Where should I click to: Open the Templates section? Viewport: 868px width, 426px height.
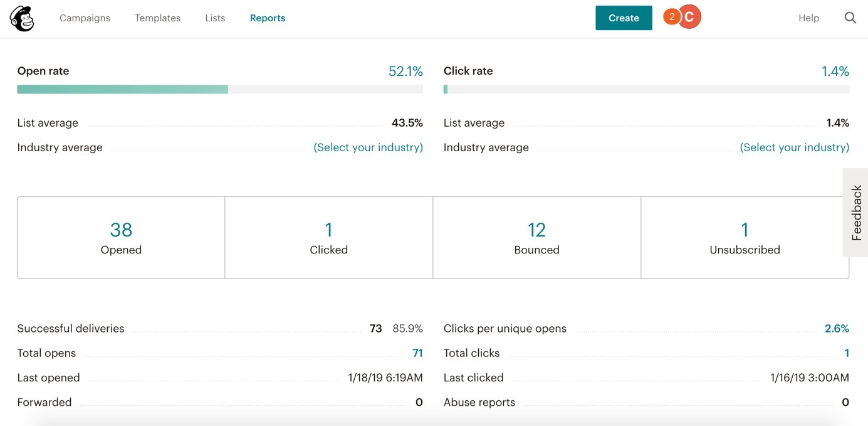157,18
